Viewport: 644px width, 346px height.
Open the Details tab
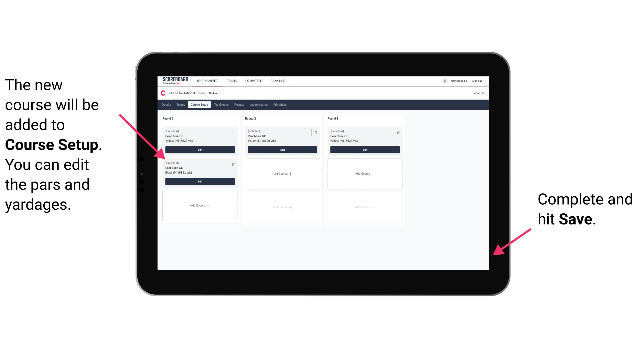pos(167,105)
